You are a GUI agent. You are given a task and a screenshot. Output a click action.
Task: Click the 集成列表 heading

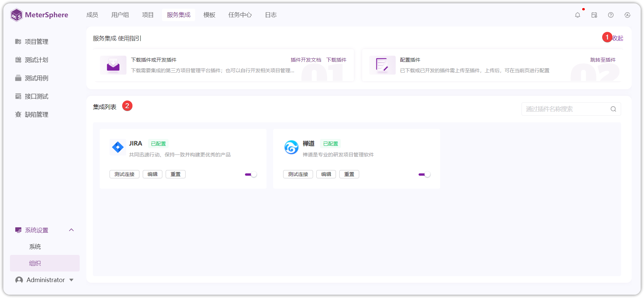(x=105, y=107)
